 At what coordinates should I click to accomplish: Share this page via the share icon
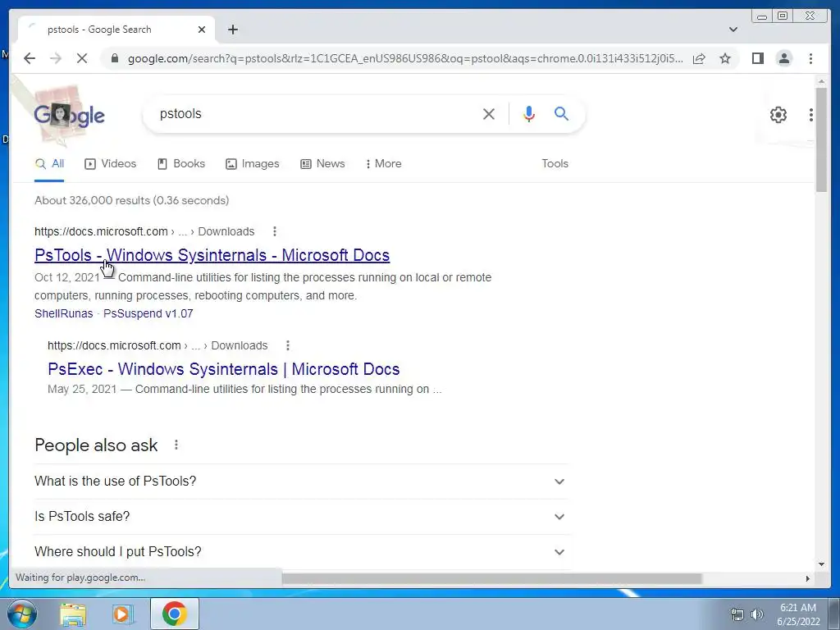coord(699,58)
